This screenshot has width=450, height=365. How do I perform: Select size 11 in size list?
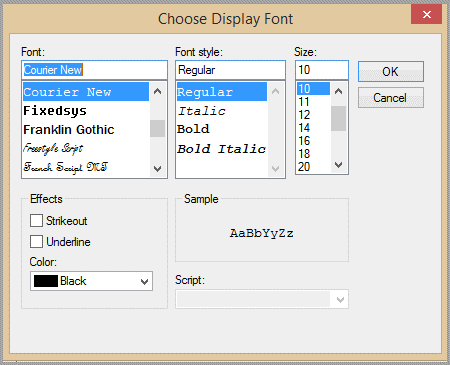313,102
